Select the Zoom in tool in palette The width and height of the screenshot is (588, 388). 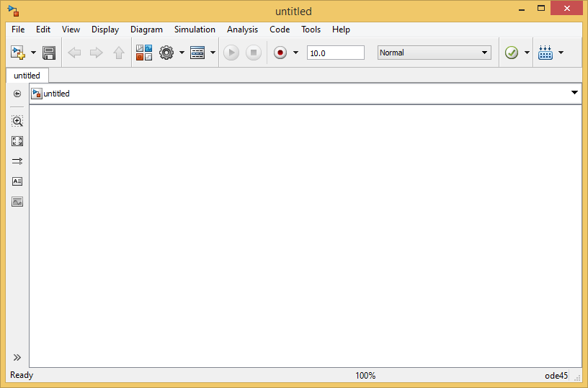tap(17, 121)
